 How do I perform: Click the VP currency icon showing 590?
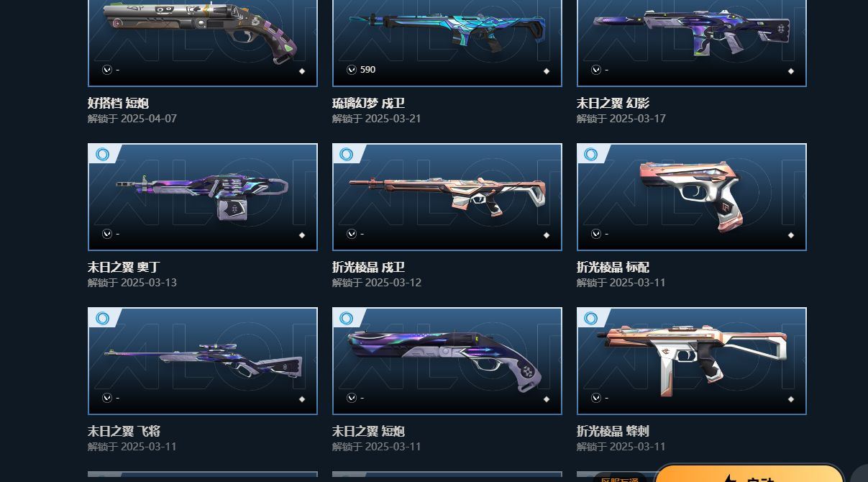(351, 70)
